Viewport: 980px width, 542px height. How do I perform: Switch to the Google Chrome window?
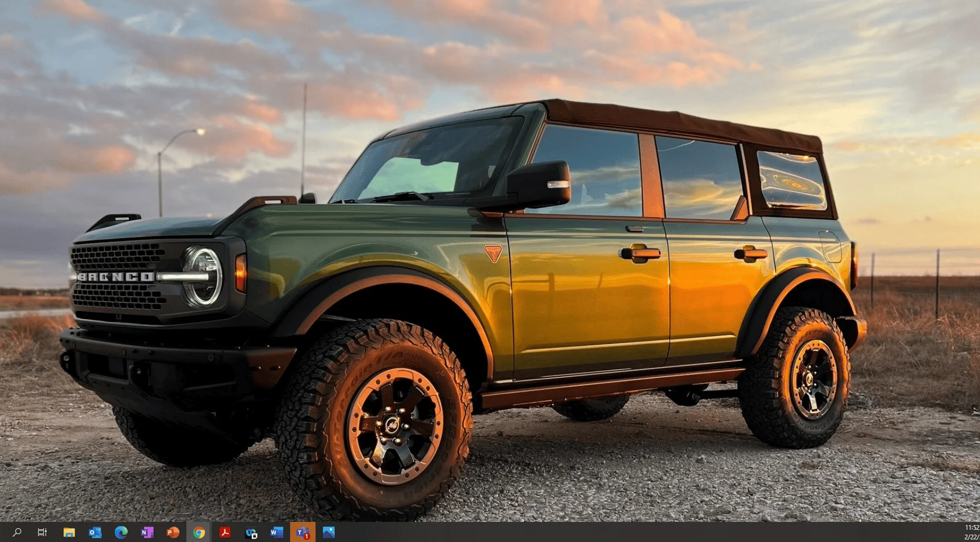coord(199,532)
